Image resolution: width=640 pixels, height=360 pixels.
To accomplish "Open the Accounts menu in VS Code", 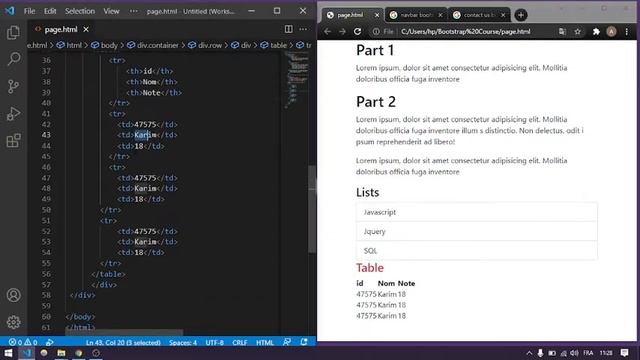I will [x=13, y=295].
